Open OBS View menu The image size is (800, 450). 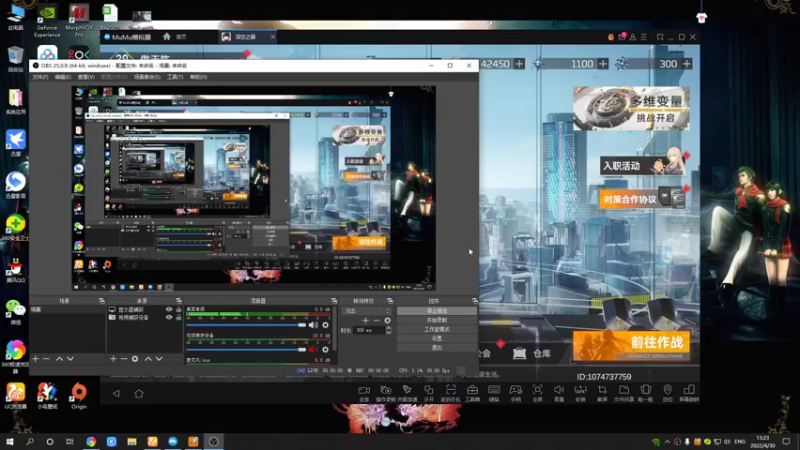tap(86, 77)
